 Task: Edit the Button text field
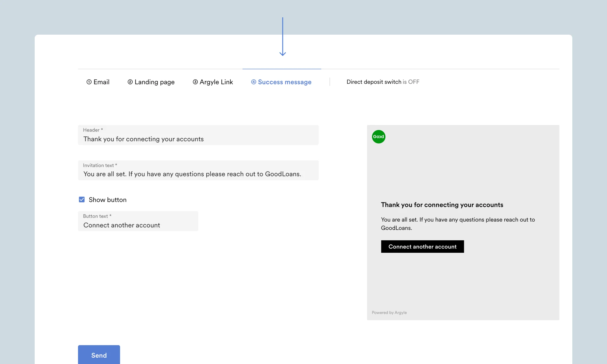(138, 221)
